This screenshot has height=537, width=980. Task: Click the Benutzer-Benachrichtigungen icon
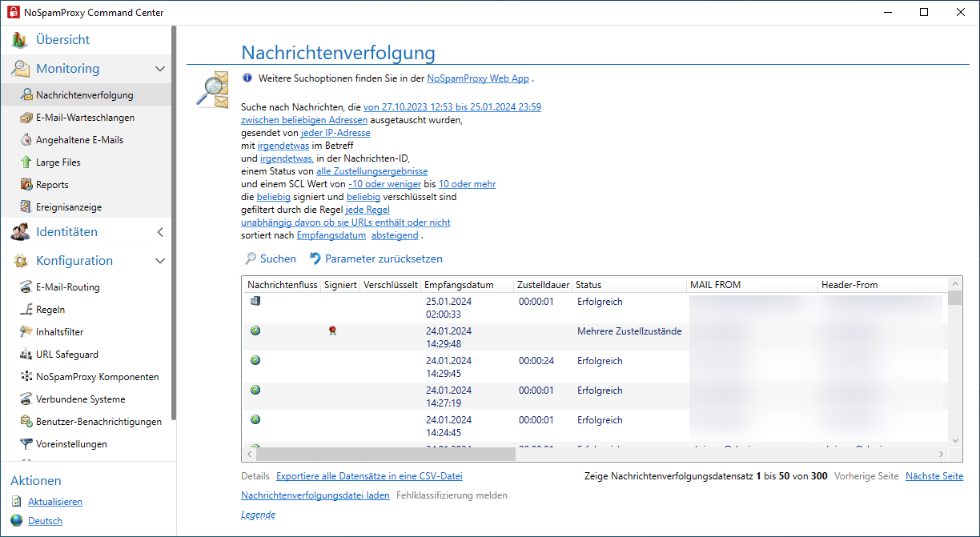click(26, 422)
